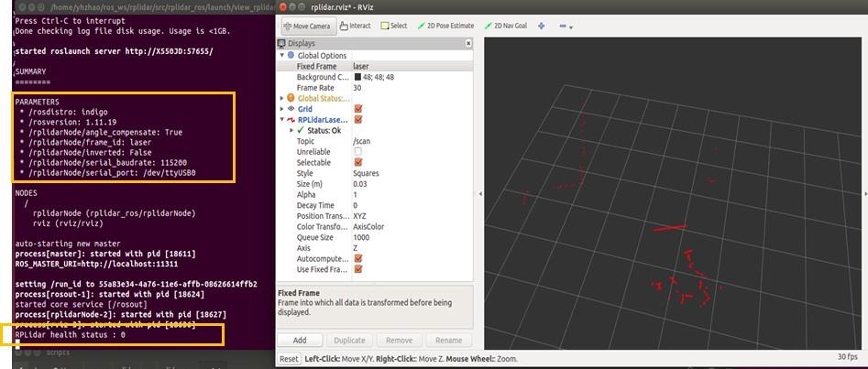Uncheck the Autocompute checkbox
868x369 pixels.
click(x=358, y=258)
